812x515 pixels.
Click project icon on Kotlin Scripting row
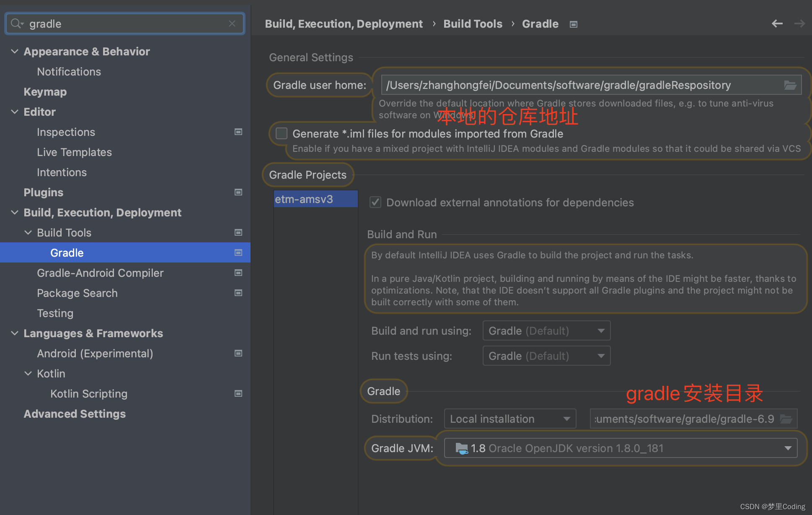pos(238,393)
